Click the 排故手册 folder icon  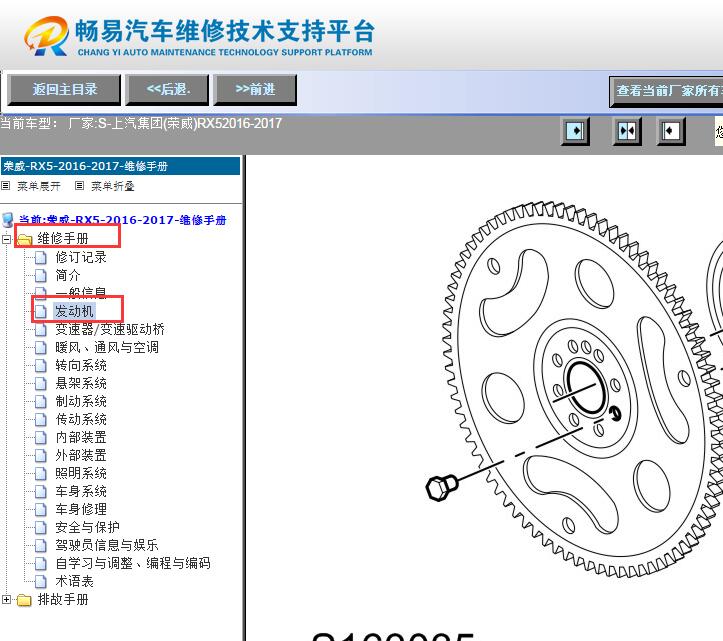pos(24,600)
